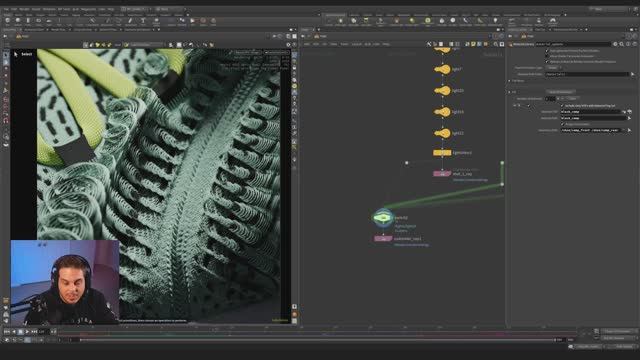
Task: Toggle the first checkbox in material library parameters
Action: point(547,51)
